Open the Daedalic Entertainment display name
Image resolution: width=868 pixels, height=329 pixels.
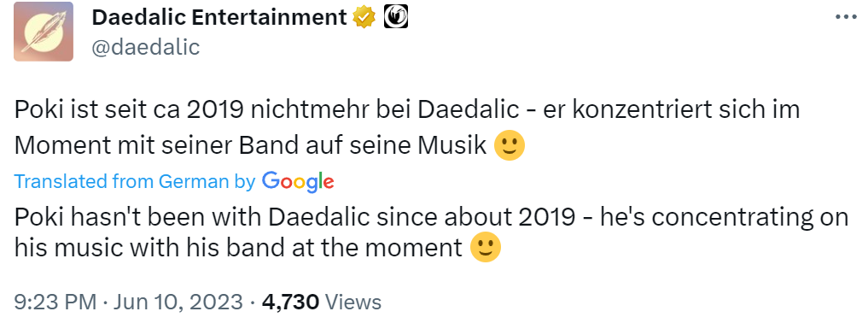click(219, 17)
